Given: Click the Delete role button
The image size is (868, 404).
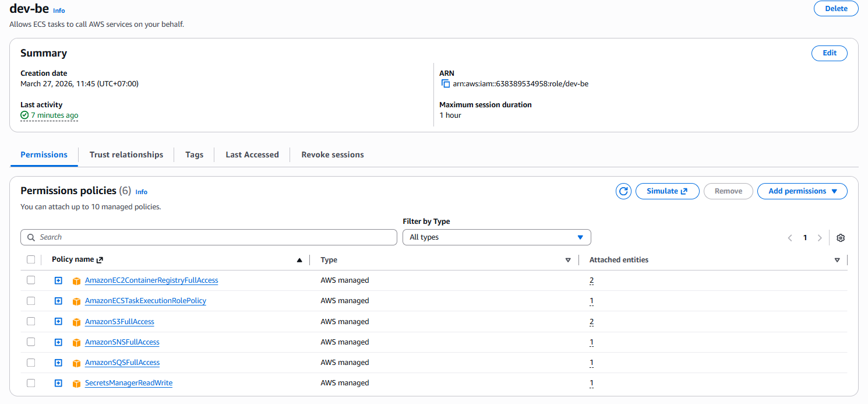Looking at the screenshot, I should tap(836, 8).
